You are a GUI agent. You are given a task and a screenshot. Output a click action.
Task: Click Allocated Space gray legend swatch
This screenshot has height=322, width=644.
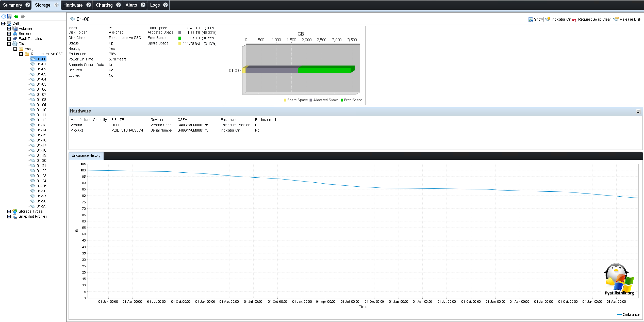tap(311, 100)
